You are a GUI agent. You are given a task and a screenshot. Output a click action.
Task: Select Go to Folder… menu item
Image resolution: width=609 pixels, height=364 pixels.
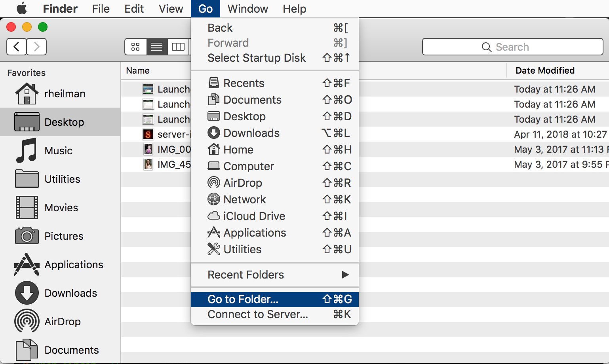pyautogui.click(x=275, y=299)
